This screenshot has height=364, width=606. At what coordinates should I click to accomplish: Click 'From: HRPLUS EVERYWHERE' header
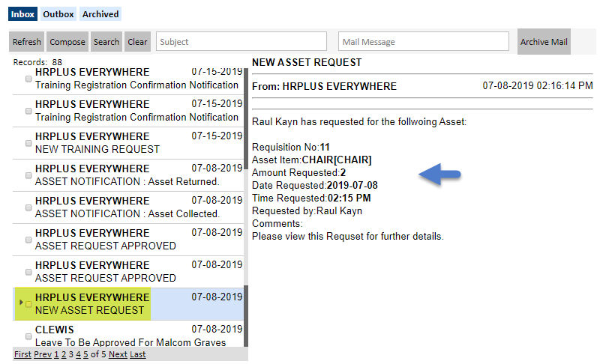coord(324,86)
